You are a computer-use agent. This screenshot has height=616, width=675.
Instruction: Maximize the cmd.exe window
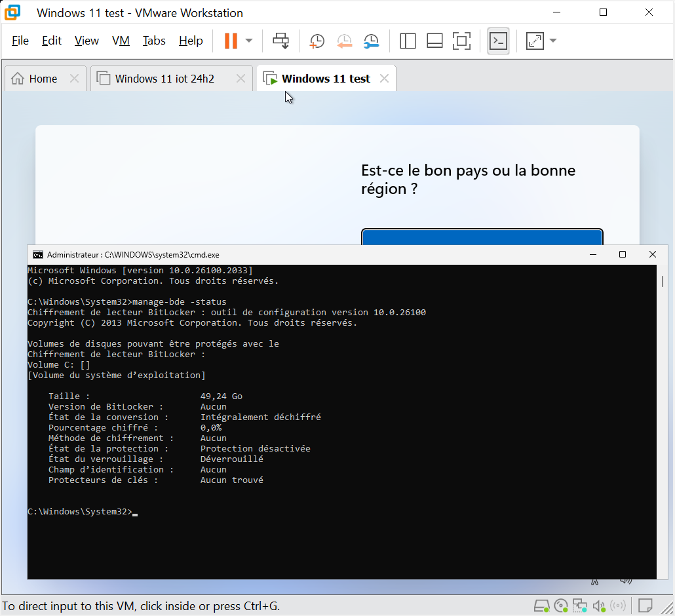coord(623,255)
